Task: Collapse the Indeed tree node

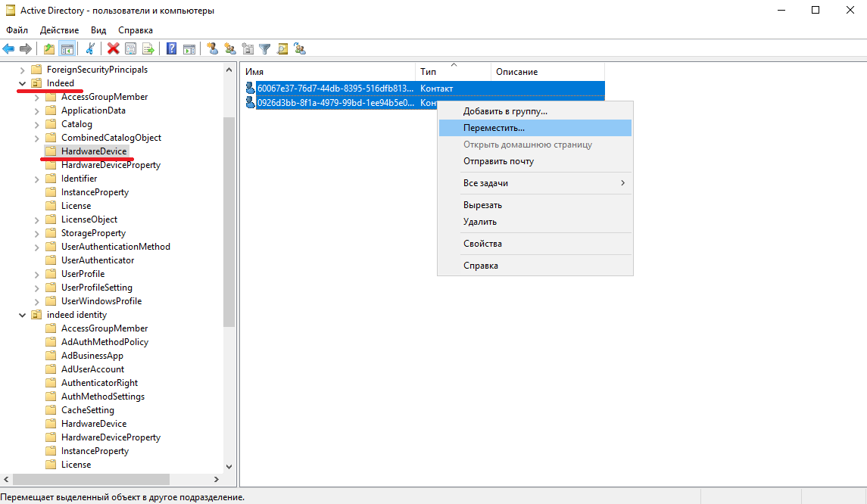Action: coord(22,83)
